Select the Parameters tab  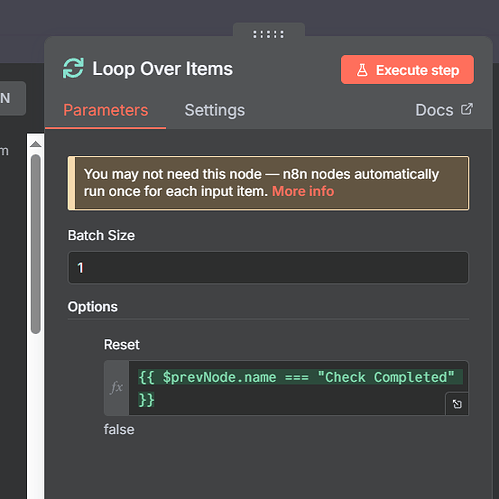106,110
